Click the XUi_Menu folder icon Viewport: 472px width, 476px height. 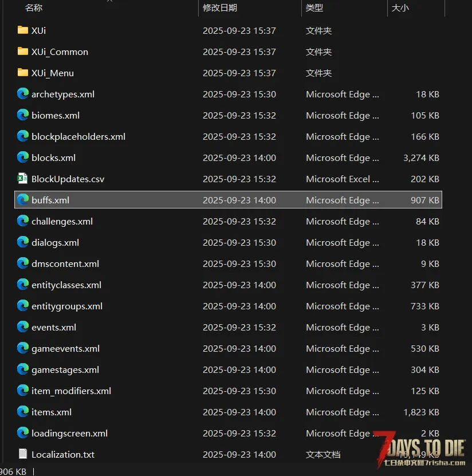click(23, 73)
